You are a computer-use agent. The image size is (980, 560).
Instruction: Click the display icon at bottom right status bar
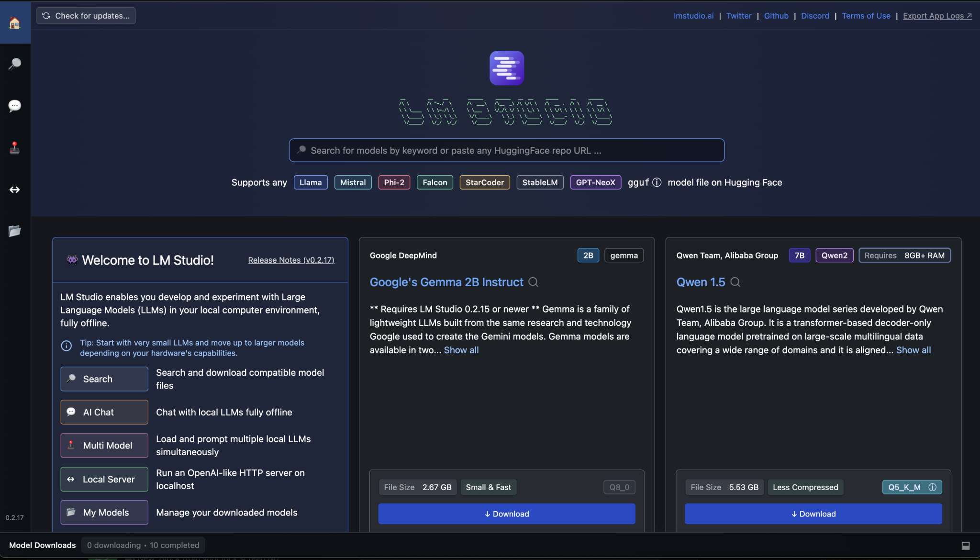pyautogui.click(x=966, y=545)
